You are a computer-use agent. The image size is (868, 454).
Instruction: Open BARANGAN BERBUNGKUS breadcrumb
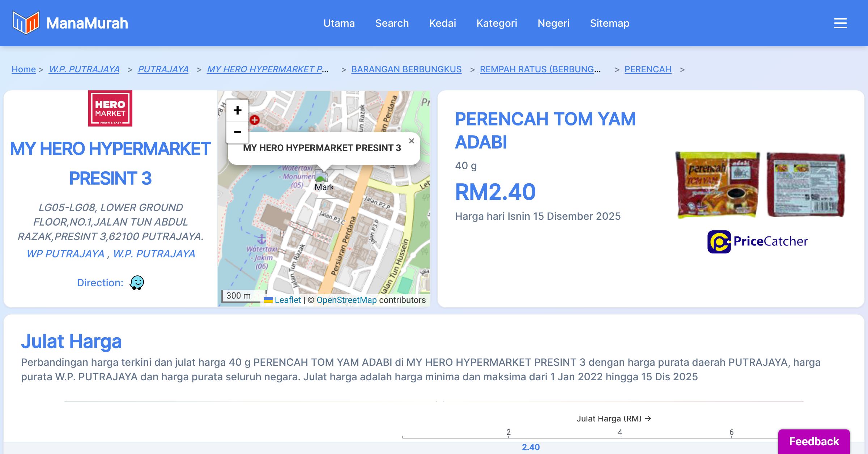click(x=406, y=69)
